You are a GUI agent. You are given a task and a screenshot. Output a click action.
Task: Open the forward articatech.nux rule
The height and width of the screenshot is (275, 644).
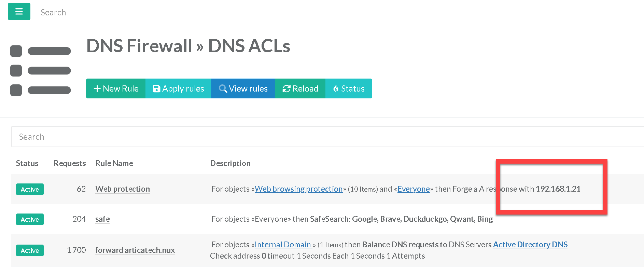[x=135, y=250]
